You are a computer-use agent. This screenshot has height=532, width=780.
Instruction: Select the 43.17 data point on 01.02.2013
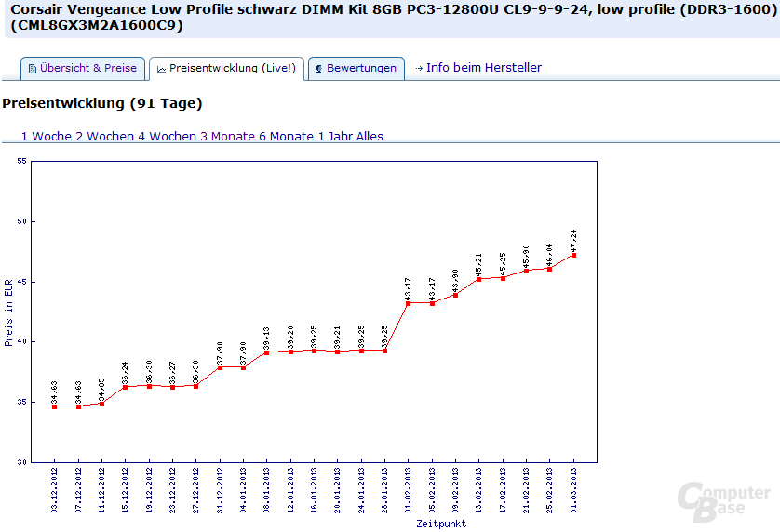click(409, 303)
